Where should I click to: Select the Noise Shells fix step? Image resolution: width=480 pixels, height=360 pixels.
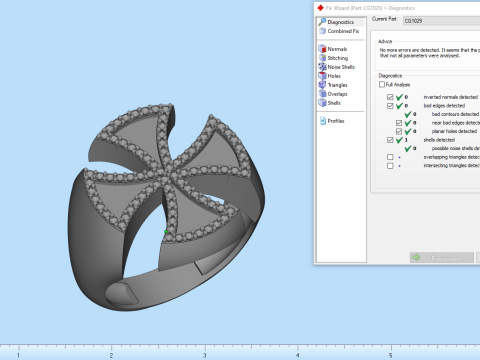tap(336, 67)
